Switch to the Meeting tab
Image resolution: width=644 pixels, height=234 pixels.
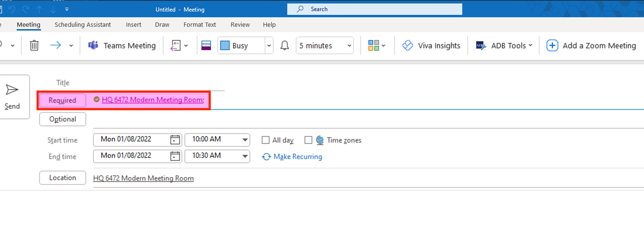point(28,24)
